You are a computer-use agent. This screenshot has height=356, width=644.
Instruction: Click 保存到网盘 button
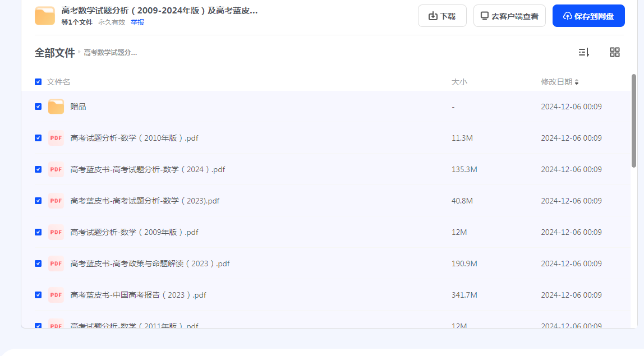588,16
